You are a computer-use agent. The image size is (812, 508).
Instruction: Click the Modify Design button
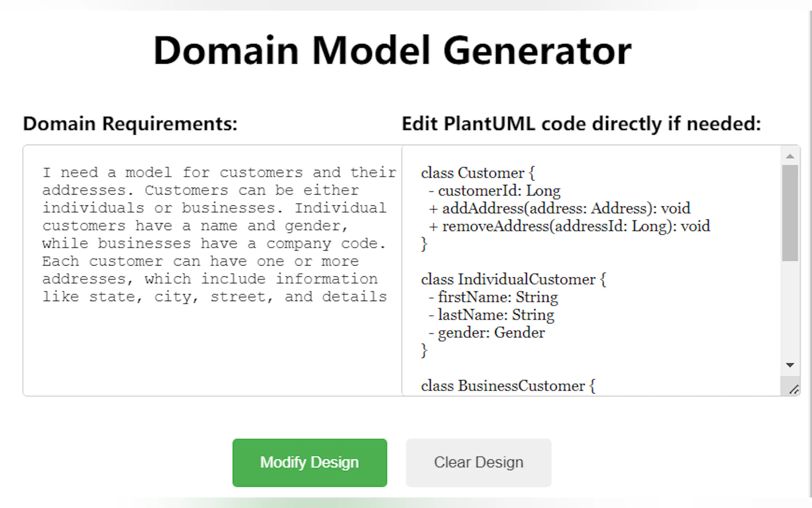pos(309,462)
